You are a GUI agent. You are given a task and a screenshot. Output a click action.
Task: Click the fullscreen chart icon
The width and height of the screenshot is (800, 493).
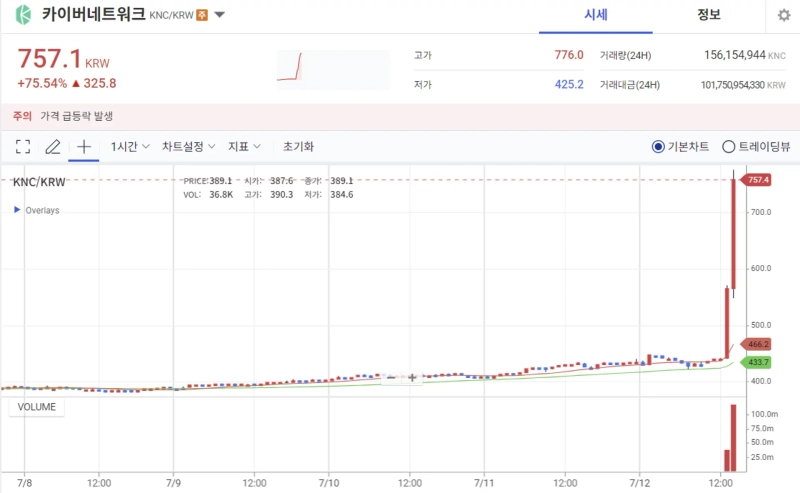(x=23, y=146)
